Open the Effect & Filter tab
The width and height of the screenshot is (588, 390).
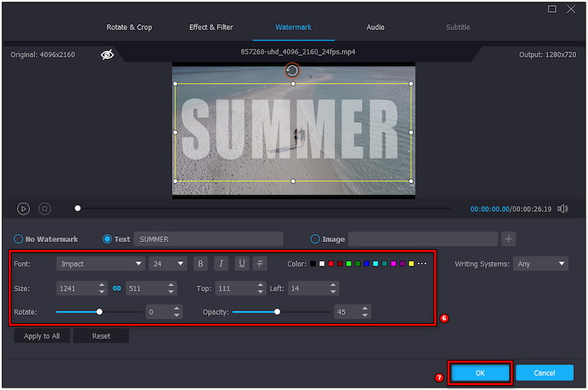point(211,27)
